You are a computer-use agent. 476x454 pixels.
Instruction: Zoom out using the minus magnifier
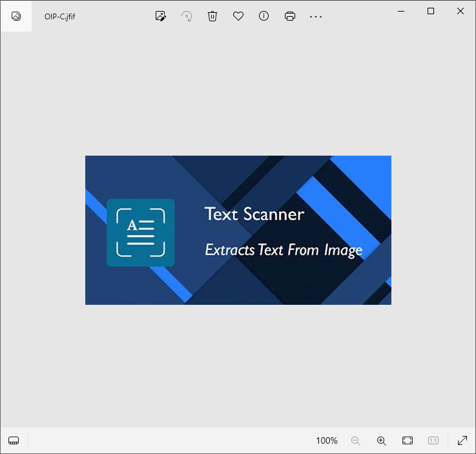pos(356,440)
